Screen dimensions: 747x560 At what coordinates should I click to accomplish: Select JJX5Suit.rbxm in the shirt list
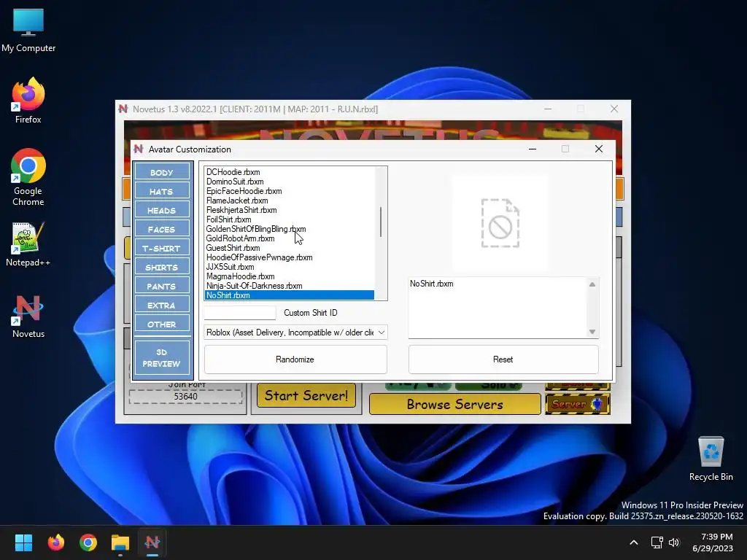[289, 267]
